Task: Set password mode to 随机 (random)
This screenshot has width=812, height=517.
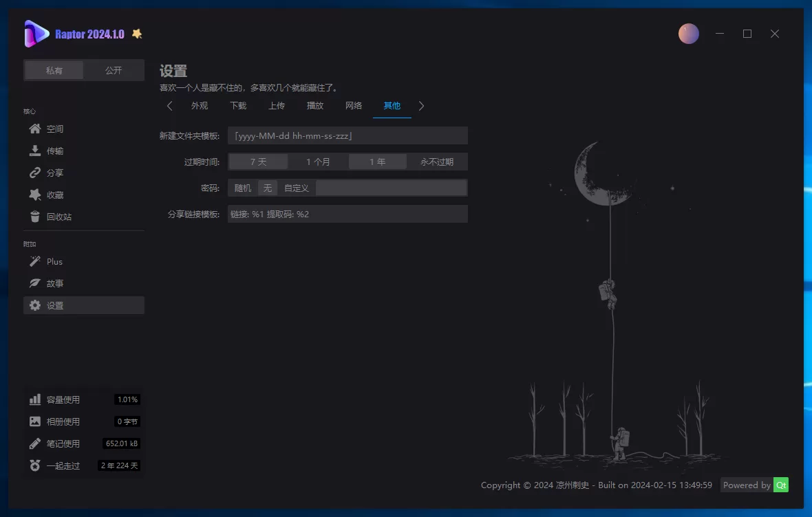Action: pos(242,187)
